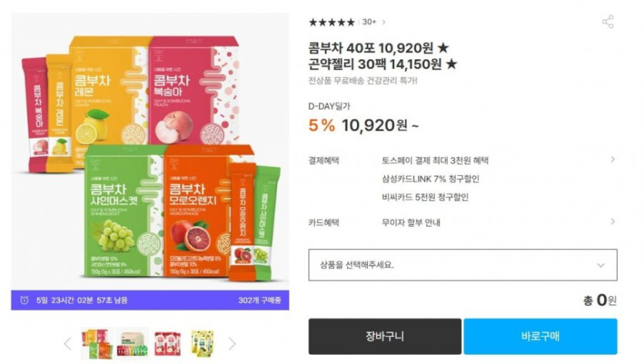The image size is (644, 364).
Task: Click the five-star rating icons
Action: click(332, 22)
